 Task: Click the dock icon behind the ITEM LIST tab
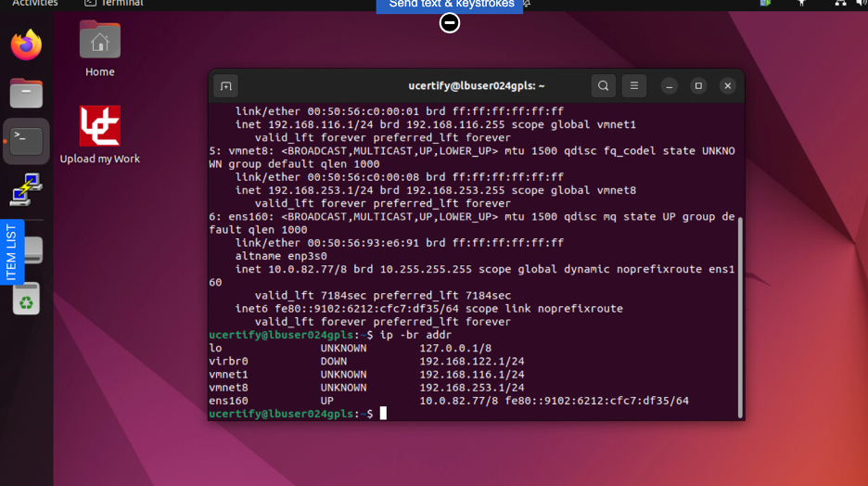[33, 250]
